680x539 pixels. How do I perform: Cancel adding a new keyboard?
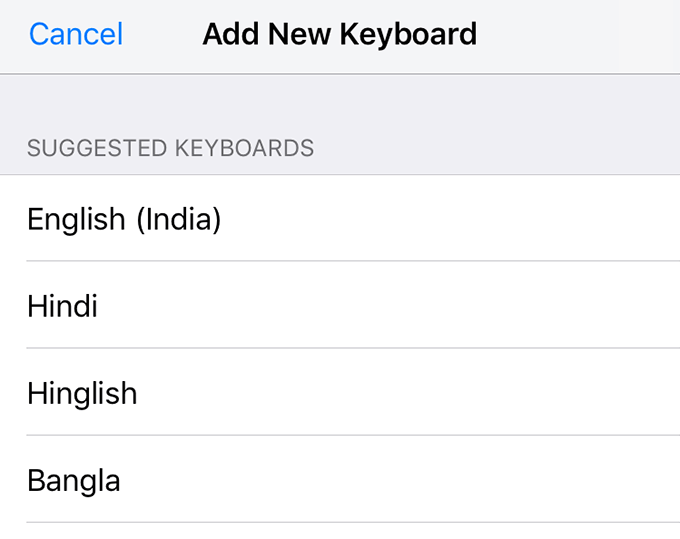pyautogui.click(x=76, y=35)
